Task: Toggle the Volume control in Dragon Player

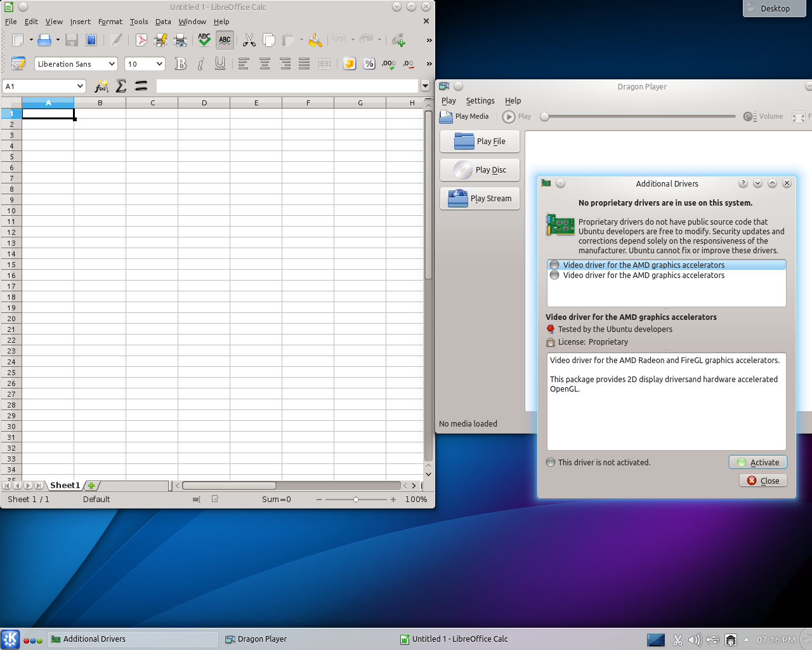Action: coord(763,116)
